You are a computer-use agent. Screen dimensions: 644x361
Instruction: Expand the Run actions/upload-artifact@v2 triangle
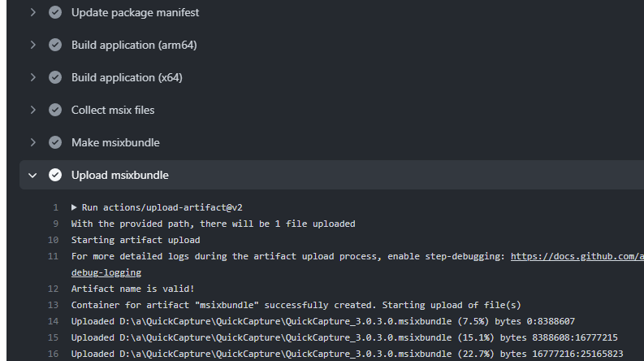pos(74,207)
